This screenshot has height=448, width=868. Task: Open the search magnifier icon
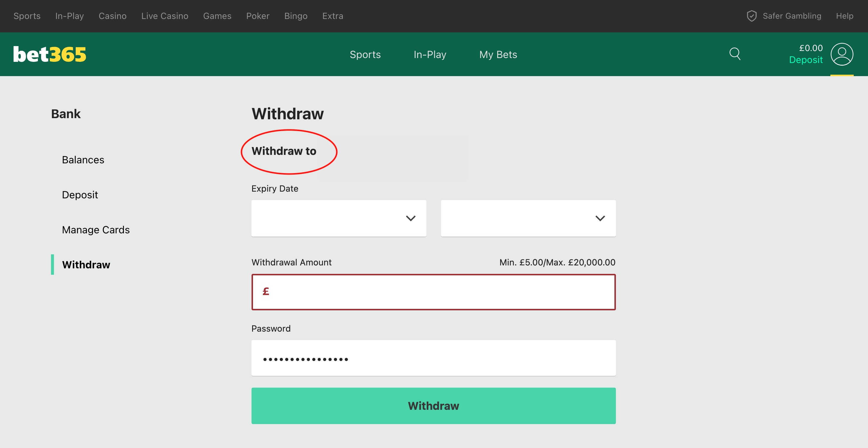pyautogui.click(x=735, y=54)
